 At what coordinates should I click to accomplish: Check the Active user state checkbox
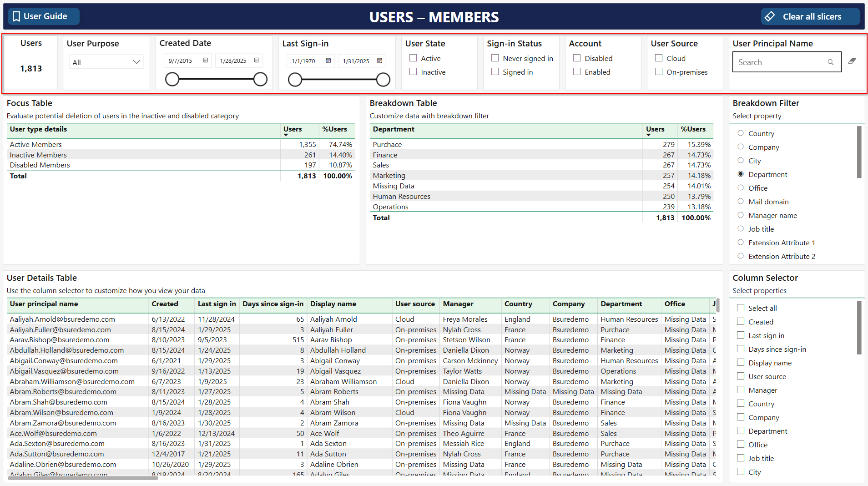pos(413,58)
